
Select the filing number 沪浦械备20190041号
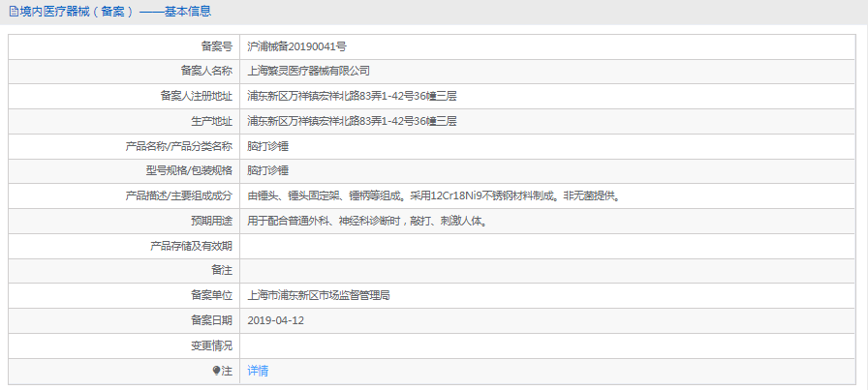[296, 46]
